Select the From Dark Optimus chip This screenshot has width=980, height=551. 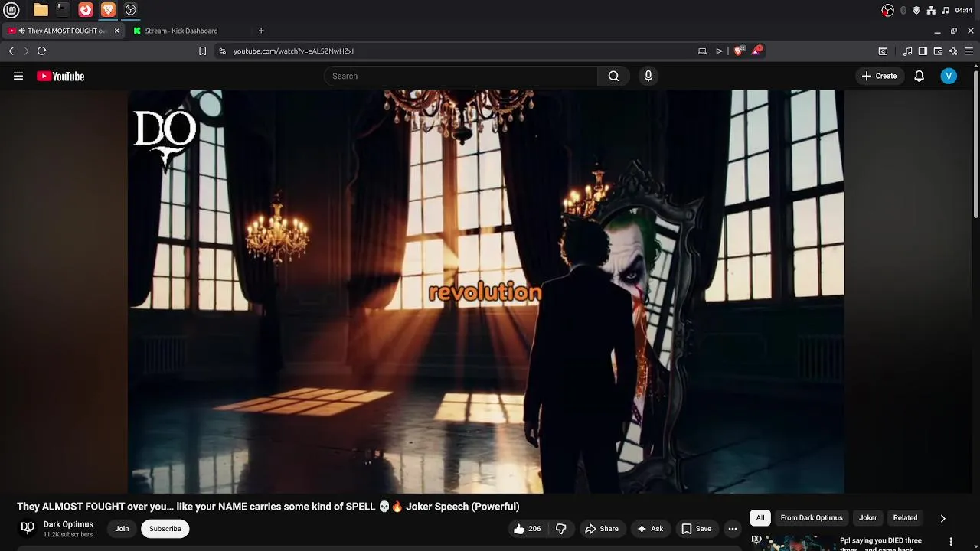click(812, 518)
